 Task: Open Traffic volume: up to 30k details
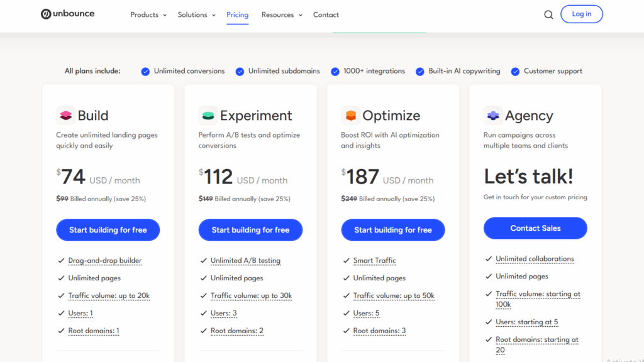coord(252,295)
